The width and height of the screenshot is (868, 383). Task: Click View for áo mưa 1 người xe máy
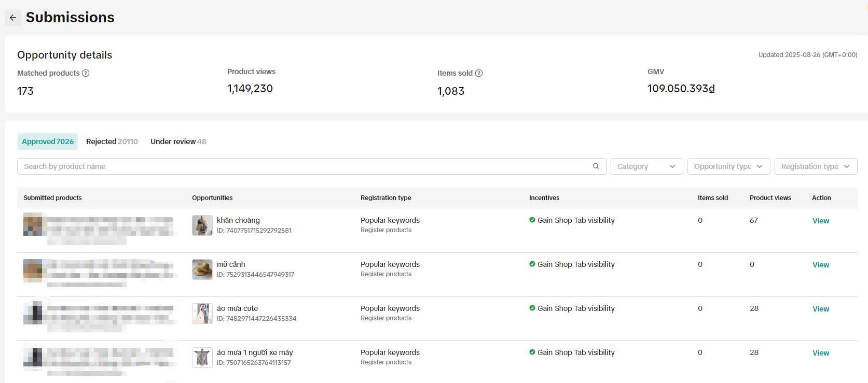(820, 353)
